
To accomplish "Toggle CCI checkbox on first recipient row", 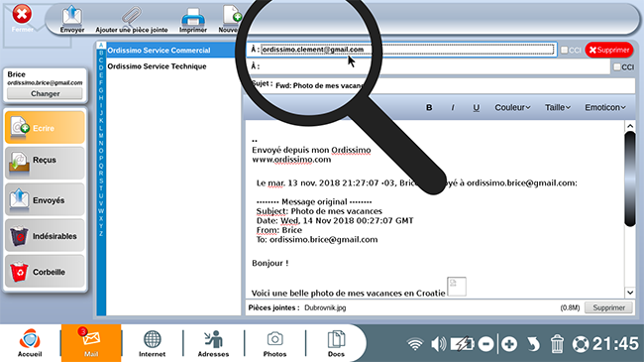I will coord(565,50).
